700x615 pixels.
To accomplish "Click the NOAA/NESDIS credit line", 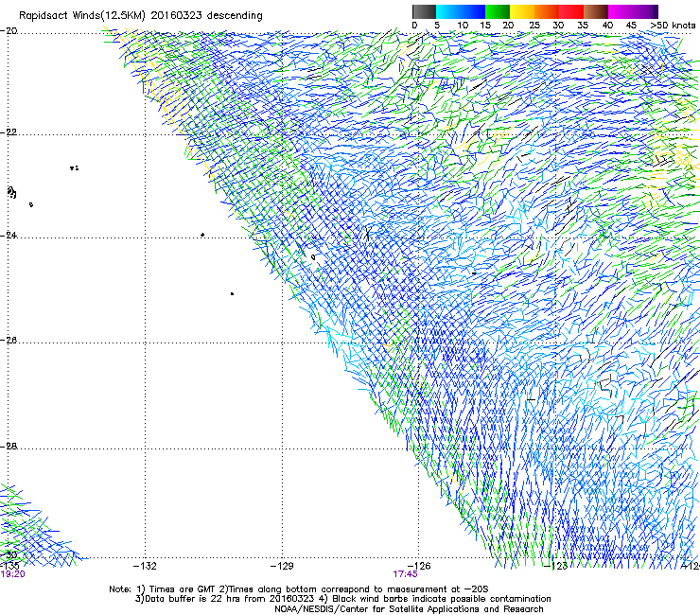I will (x=409, y=609).
